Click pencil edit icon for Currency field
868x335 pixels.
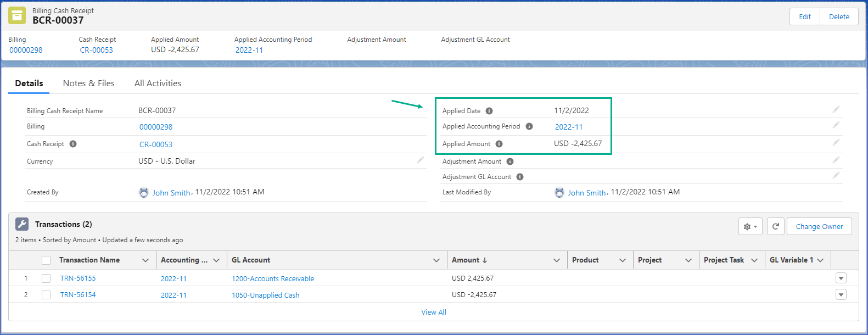pos(421,160)
